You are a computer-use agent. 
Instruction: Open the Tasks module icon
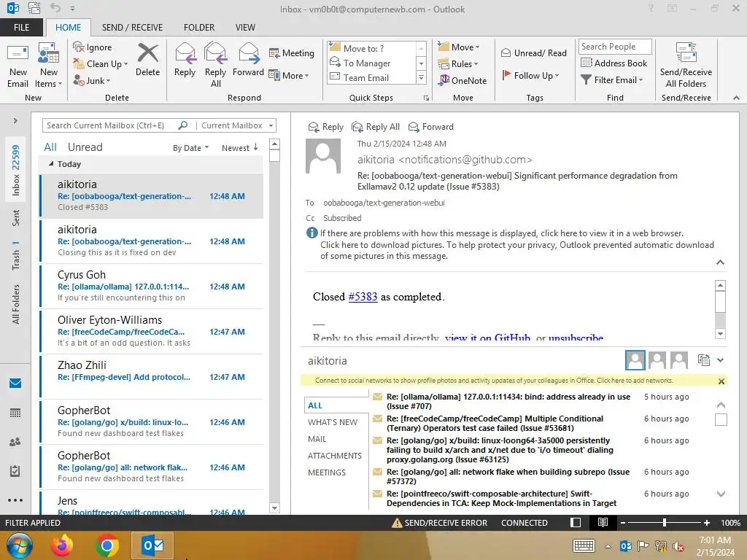pyautogui.click(x=15, y=471)
